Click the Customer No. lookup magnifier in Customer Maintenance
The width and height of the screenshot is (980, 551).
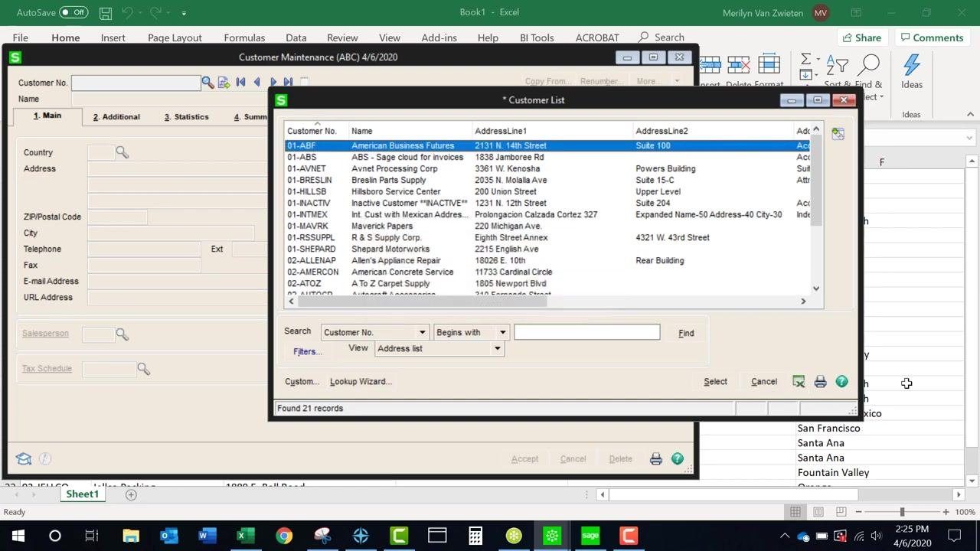(207, 82)
